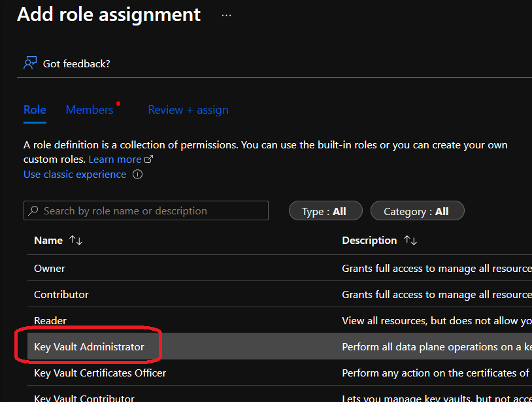Screen dimensions: 532x402
Task: Switch to the Review + assign tab
Action: coord(188,110)
